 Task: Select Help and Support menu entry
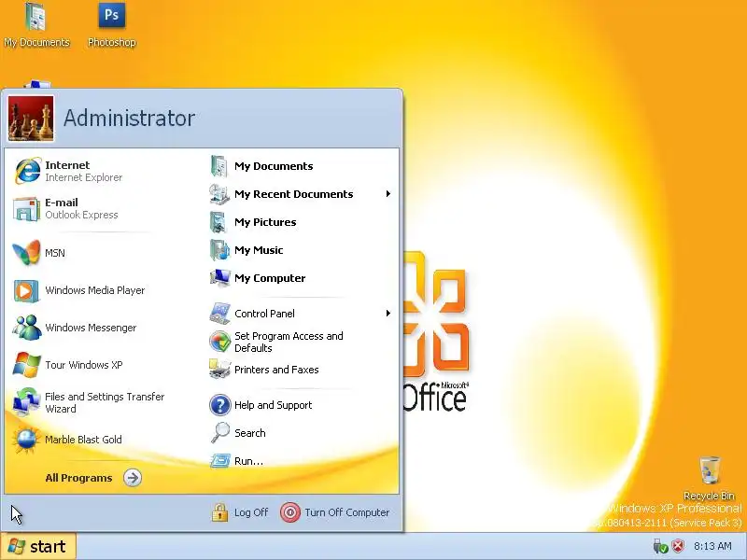click(273, 405)
